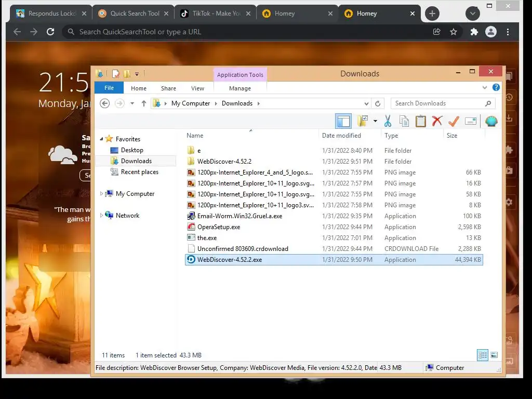Open recent locations dropdown arrow

click(132, 103)
